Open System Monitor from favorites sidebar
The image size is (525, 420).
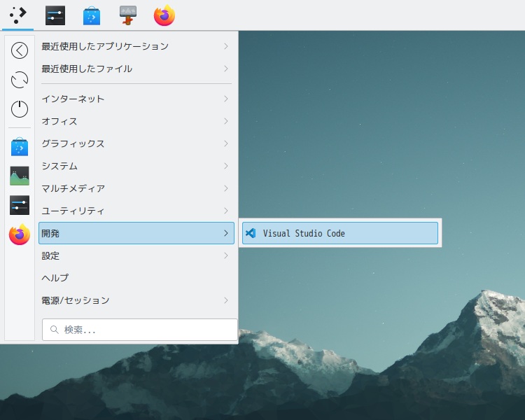click(20, 176)
